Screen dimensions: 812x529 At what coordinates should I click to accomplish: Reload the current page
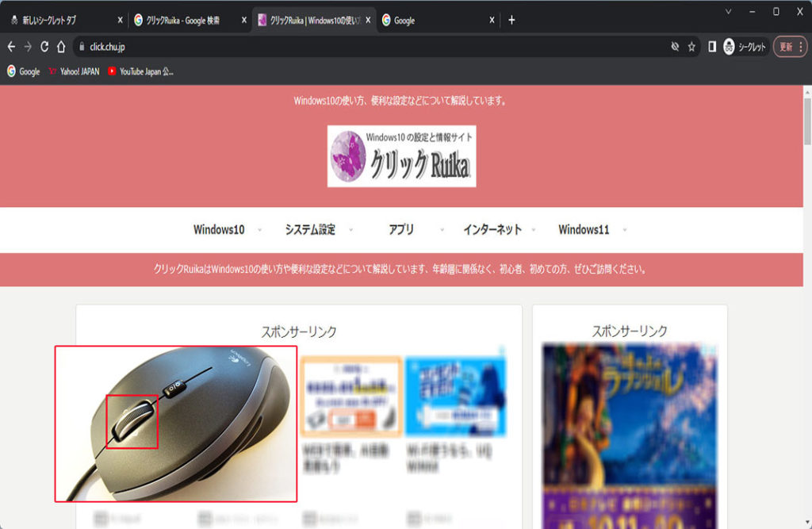pyautogui.click(x=44, y=47)
